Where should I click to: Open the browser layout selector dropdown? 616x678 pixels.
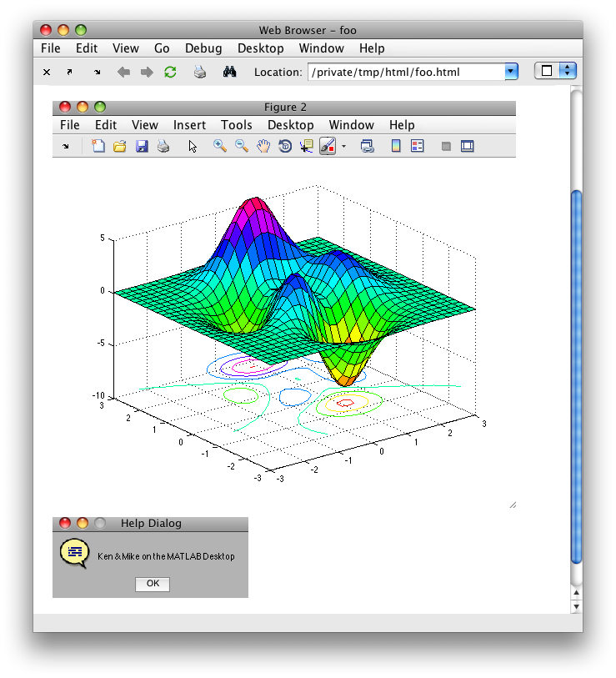[568, 71]
